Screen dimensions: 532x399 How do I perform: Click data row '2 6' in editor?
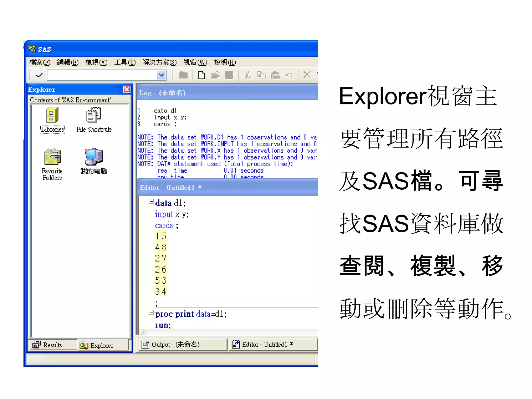tap(161, 269)
